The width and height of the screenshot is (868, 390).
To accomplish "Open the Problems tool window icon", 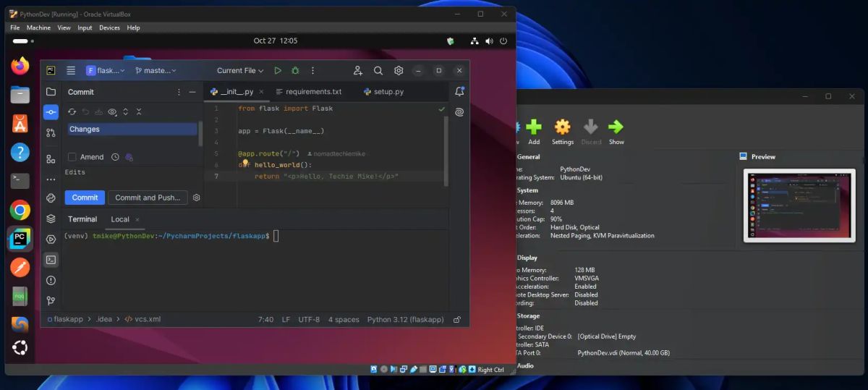I will [51, 280].
